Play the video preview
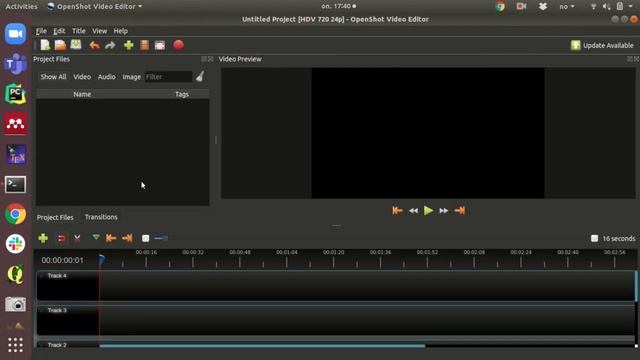The image size is (640, 360). click(428, 211)
